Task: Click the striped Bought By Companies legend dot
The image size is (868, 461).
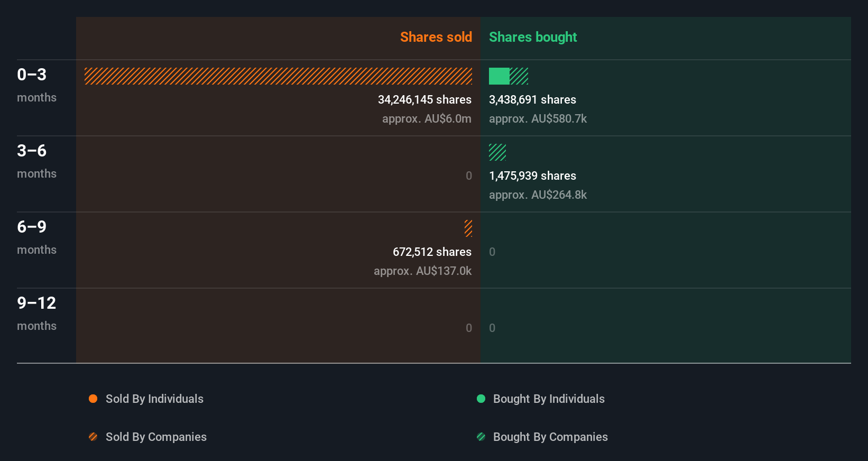Action: click(x=481, y=437)
